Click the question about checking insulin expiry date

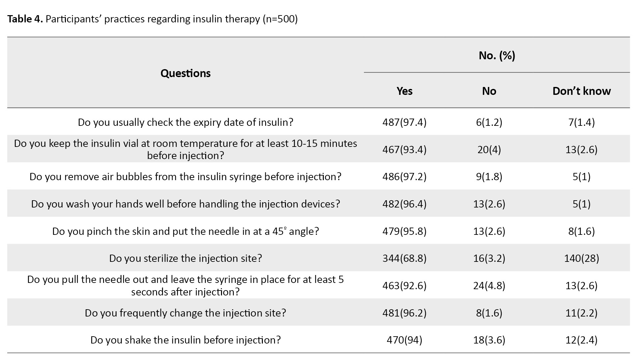(185, 123)
